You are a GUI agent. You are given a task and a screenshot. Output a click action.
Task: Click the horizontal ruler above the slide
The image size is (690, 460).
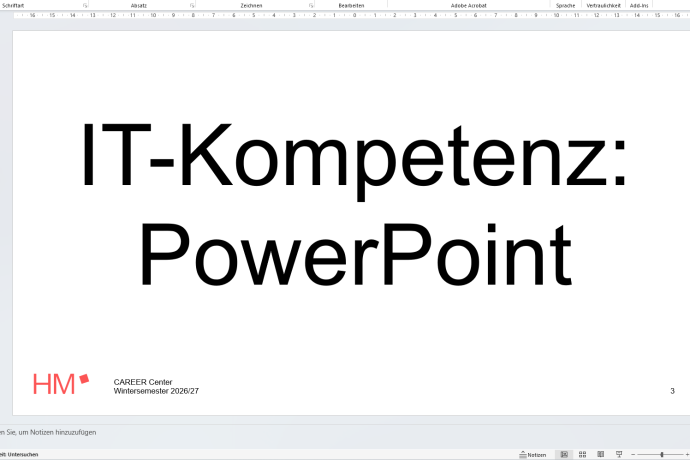click(x=351, y=15)
